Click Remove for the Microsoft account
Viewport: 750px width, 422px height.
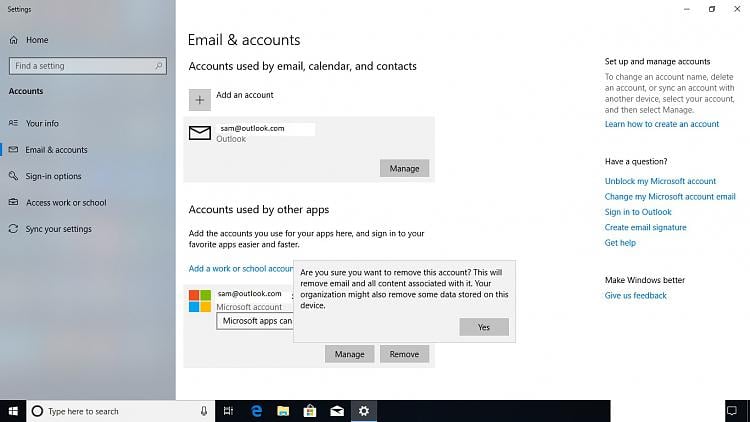tap(404, 354)
